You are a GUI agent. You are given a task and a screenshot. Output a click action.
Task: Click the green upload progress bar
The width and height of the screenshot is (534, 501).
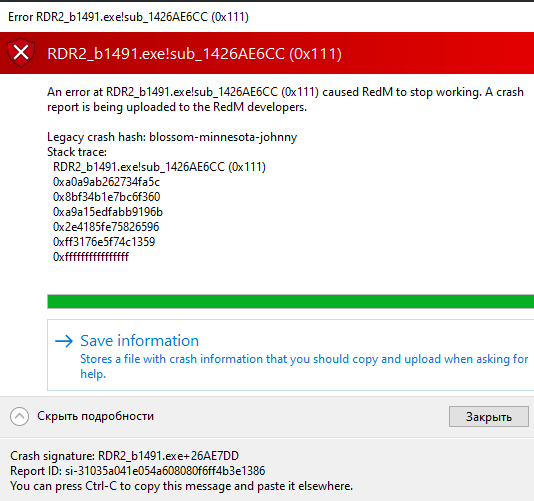coord(290,302)
